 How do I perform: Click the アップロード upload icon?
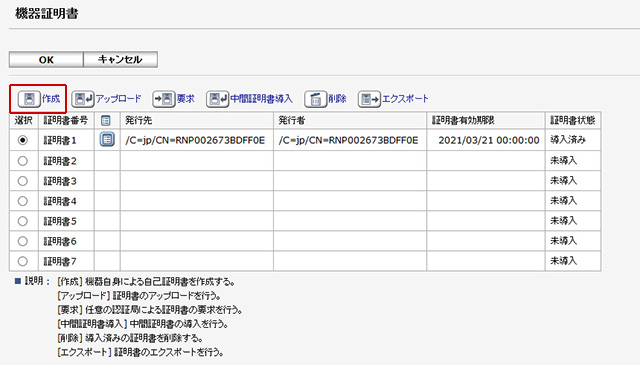83,99
